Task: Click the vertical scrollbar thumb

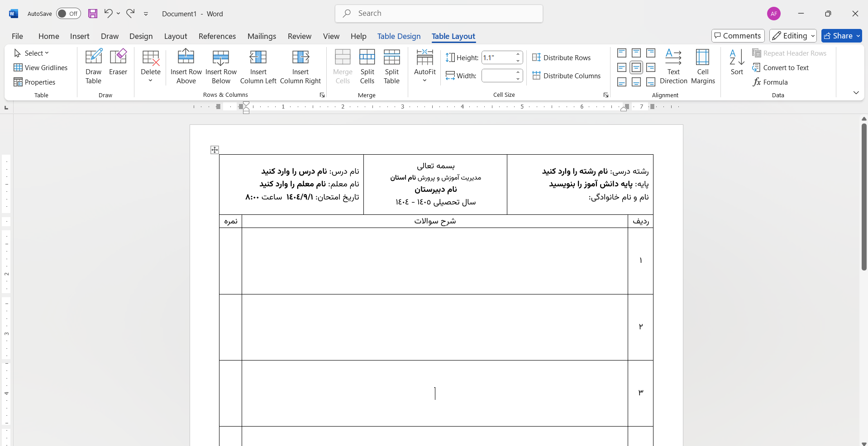Action: (864, 197)
